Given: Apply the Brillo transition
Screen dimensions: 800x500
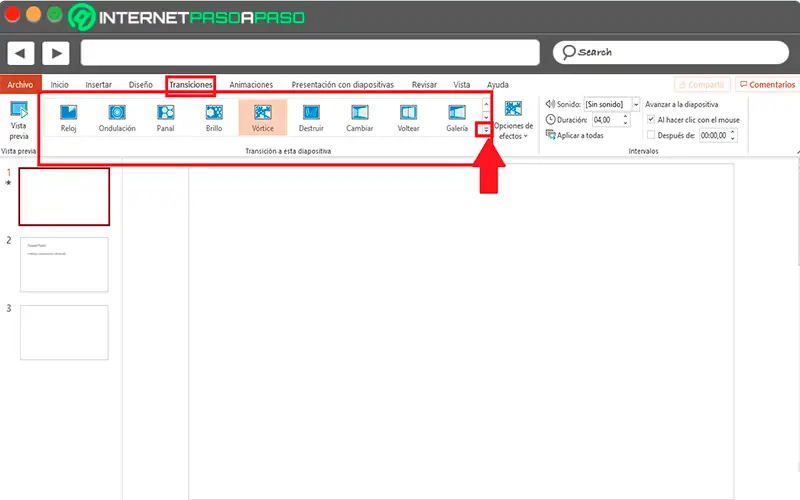Looking at the screenshot, I should 214,118.
